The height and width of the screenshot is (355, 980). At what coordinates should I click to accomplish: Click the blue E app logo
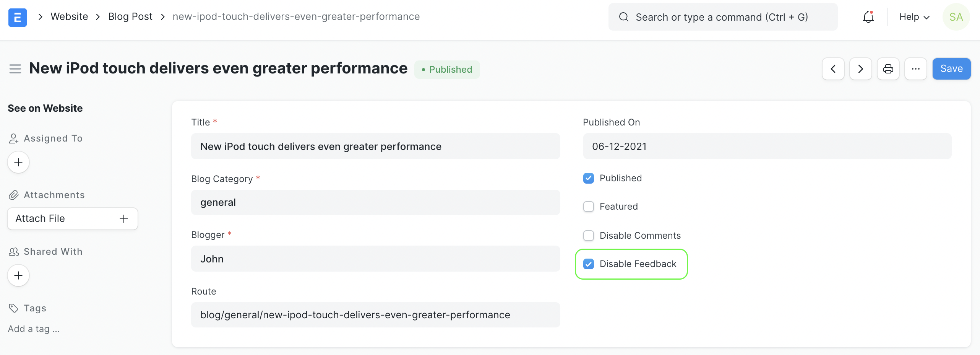pos(18,17)
